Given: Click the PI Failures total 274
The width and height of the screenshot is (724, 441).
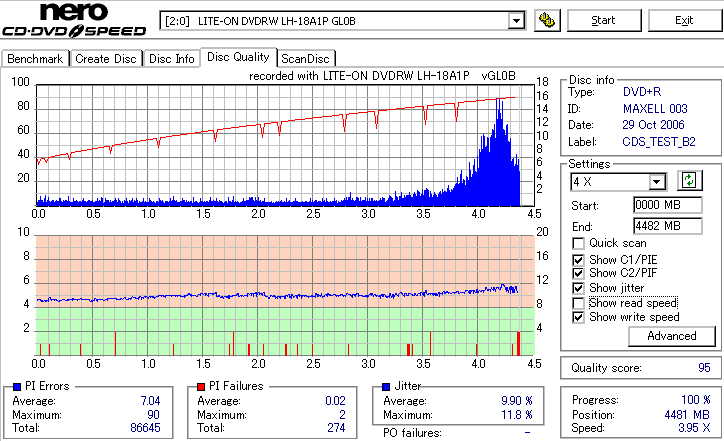Looking at the screenshot, I should 336,428.
